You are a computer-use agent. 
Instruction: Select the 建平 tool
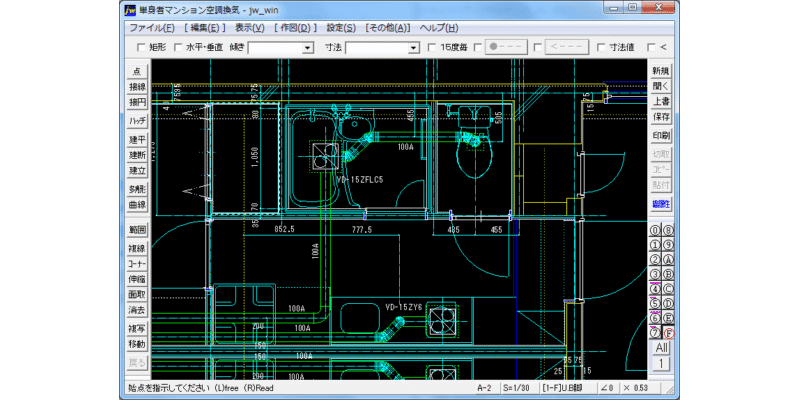(x=137, y=139)
